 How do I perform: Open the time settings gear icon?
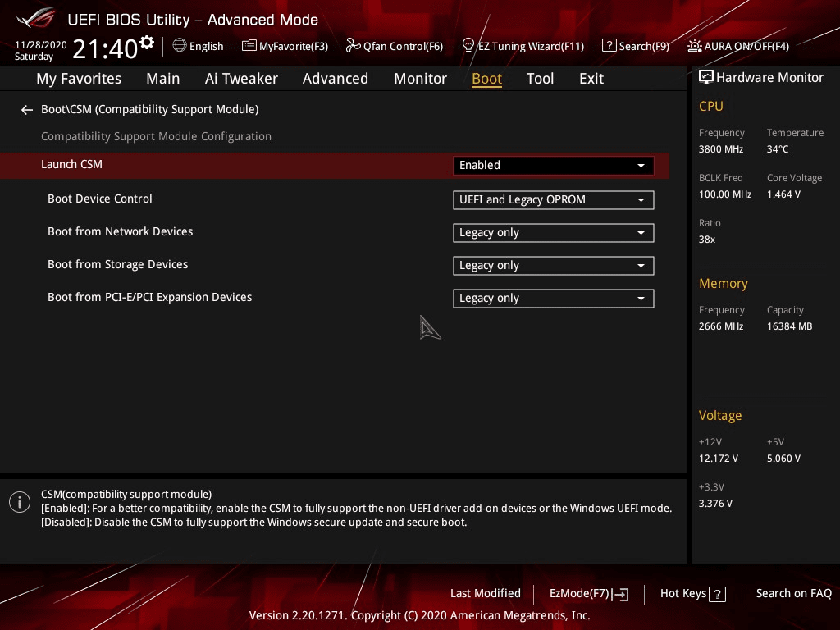pyautogui.click(x=147, y=42)
